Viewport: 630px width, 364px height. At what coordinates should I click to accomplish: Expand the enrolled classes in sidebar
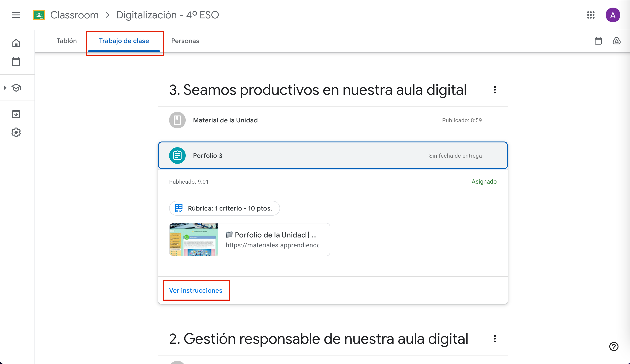tap(5, 87)
